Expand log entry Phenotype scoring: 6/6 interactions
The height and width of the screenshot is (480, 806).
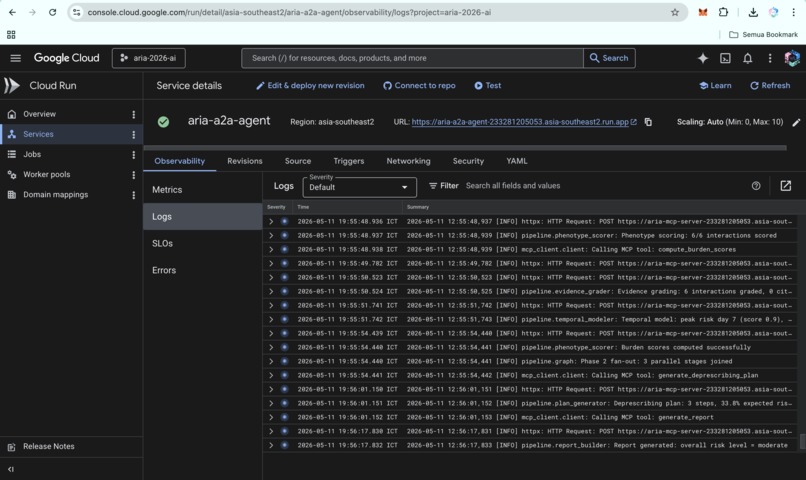point(271,235)
